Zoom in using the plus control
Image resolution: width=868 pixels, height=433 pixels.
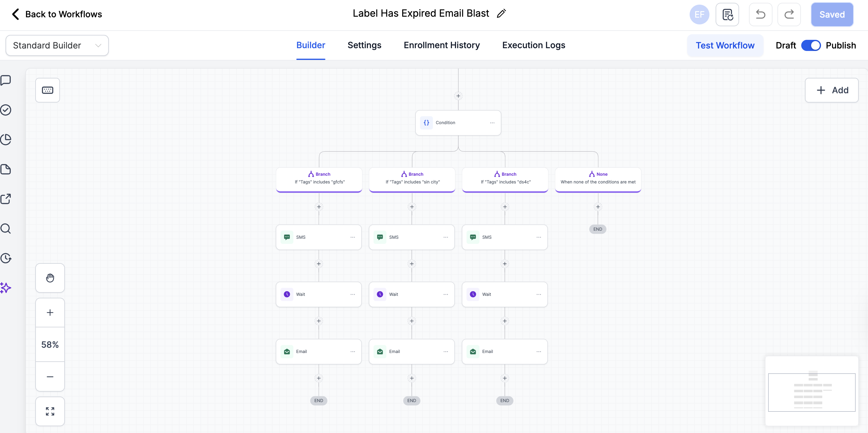(x=50, y=312)
